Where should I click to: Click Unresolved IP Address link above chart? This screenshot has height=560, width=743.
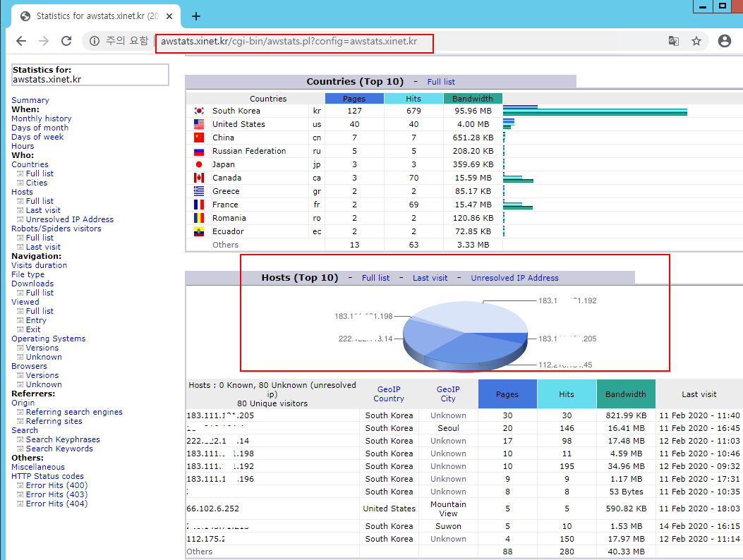point(514,278)
